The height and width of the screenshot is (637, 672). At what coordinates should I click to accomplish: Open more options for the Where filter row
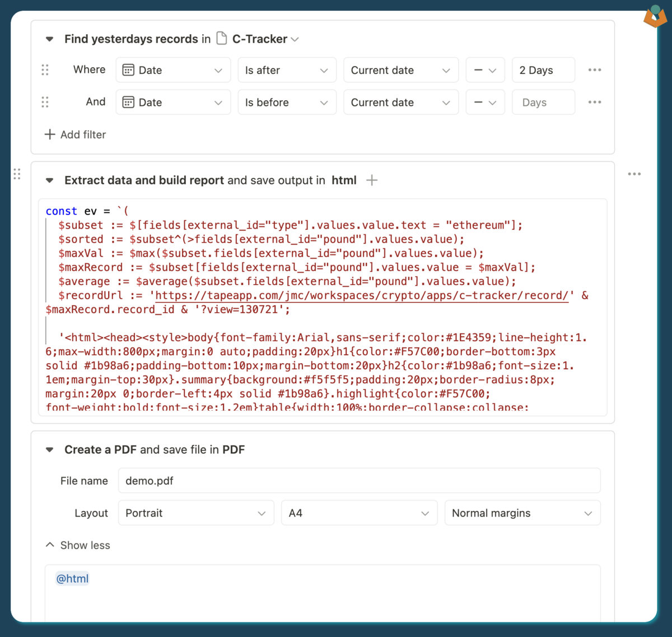coord(595,70)
